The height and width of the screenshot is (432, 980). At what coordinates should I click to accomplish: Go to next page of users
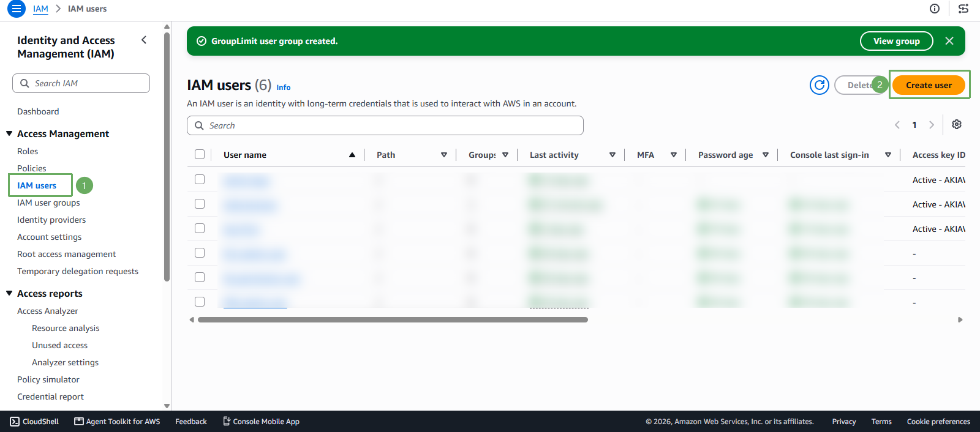(932, 125)
